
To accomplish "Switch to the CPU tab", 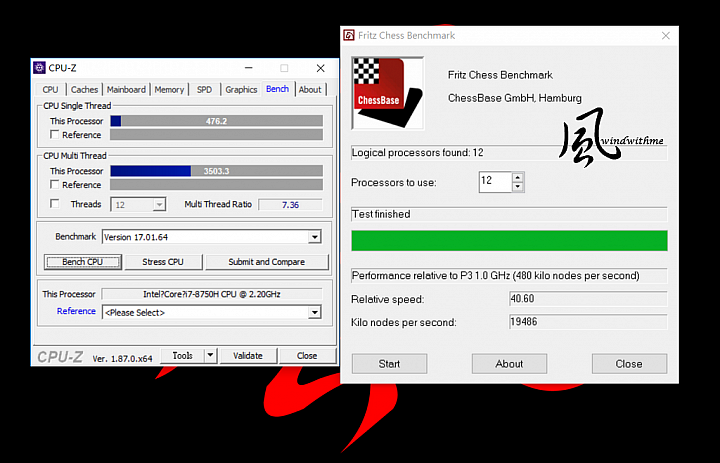I will [x=51, y=90].
